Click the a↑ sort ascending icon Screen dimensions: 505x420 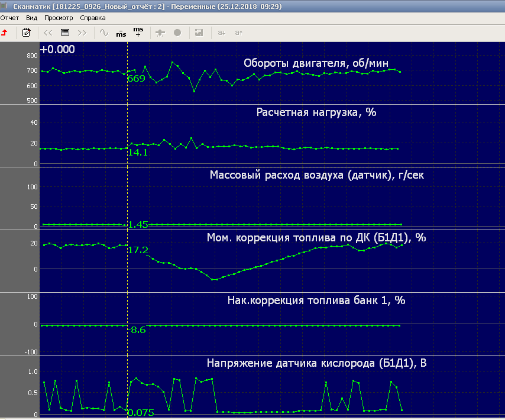click(239, 33)
